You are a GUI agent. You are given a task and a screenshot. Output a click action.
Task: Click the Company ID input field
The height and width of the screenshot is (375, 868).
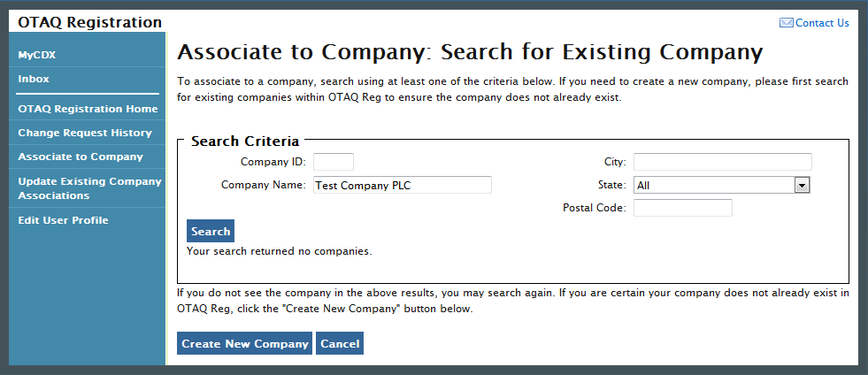click(334, 162)
